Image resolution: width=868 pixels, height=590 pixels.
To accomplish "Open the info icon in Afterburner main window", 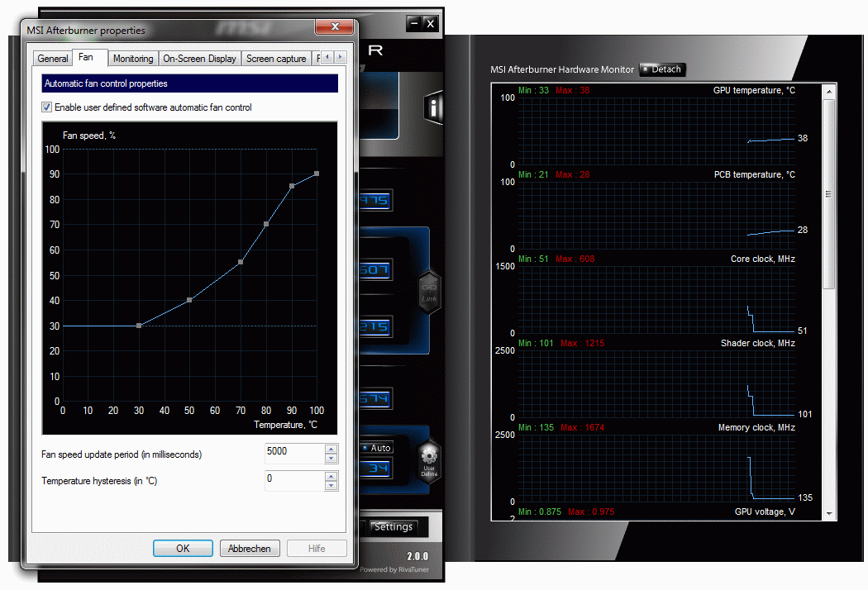I will click(433, 107).
